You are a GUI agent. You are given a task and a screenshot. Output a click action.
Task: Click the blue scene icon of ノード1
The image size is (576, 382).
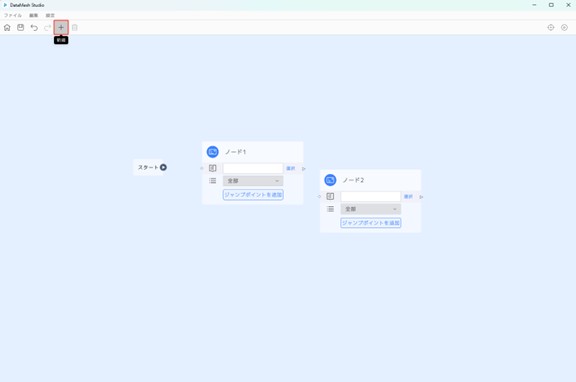pos(213,152)
